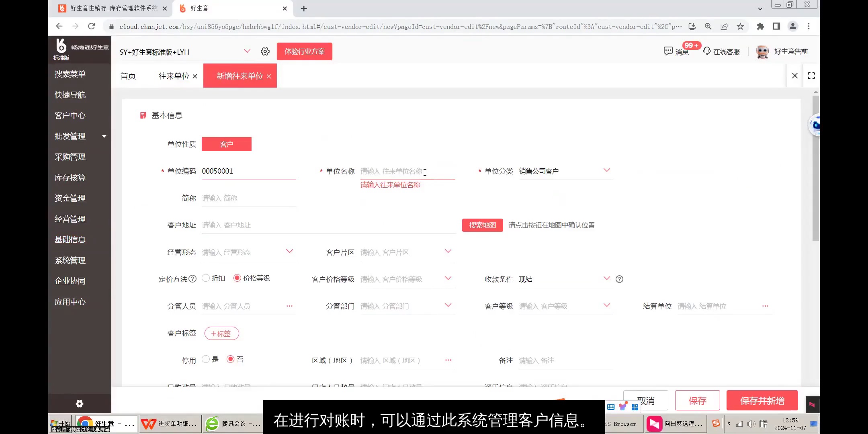868x434 pixels.
Task: Select 是 to enable 停用
Action: [206, 359]
